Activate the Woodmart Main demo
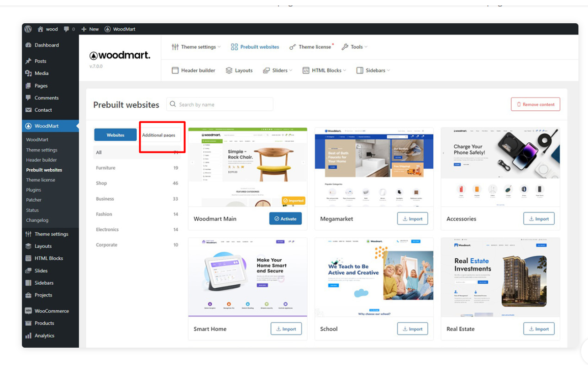 [x=285, y=219]
